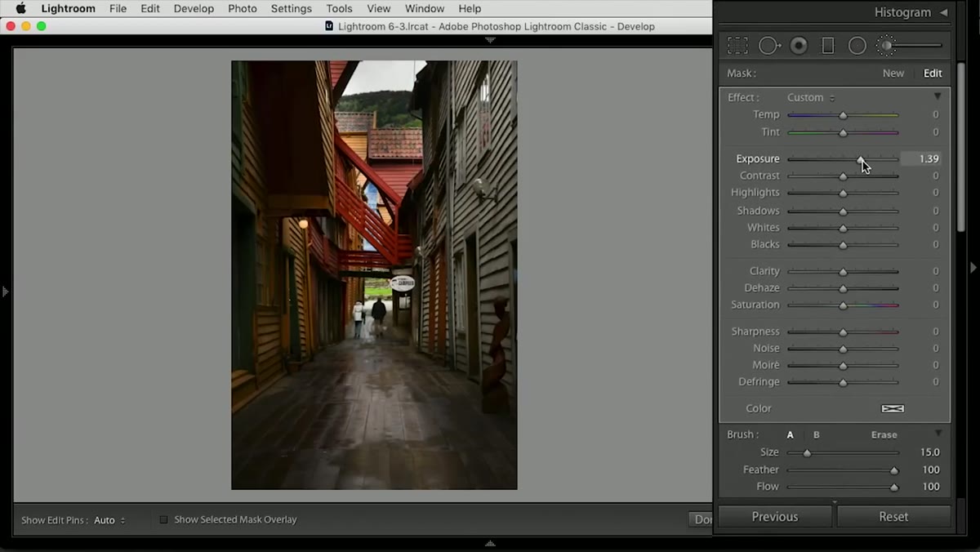Click the Clarity slider handle
The image size is (980, 552).
[843, 272]
